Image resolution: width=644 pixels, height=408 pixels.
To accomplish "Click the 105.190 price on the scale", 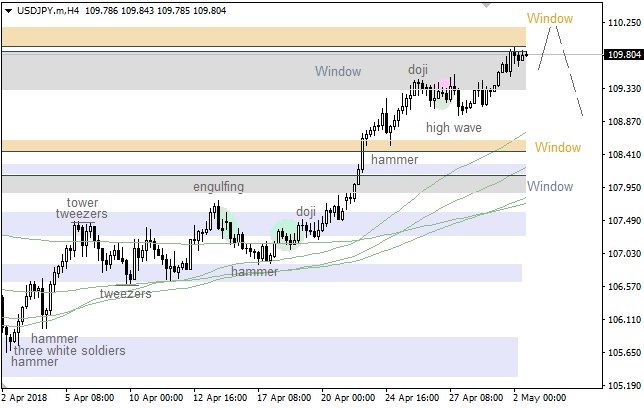I will (x=623, y=385).
